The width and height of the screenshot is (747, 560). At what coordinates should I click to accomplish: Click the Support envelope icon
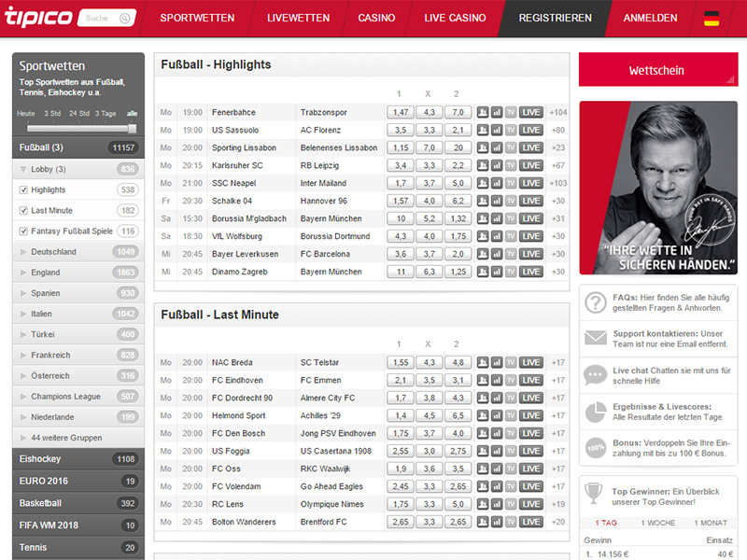pyautogui.click(x=596, y=338)
